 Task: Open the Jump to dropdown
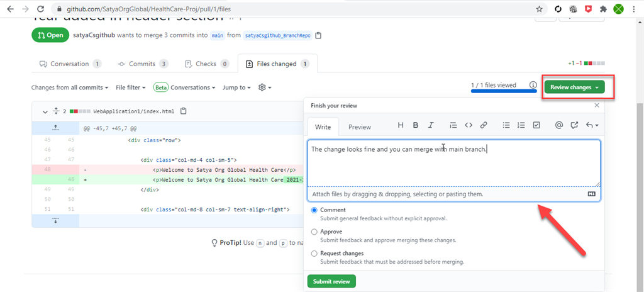[236, 87]
